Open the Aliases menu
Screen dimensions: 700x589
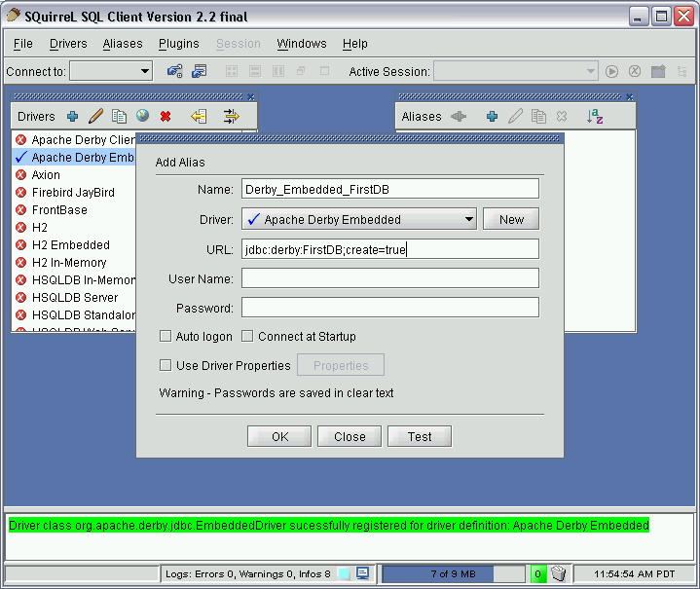pyautogui.click(x=123, y=44)
